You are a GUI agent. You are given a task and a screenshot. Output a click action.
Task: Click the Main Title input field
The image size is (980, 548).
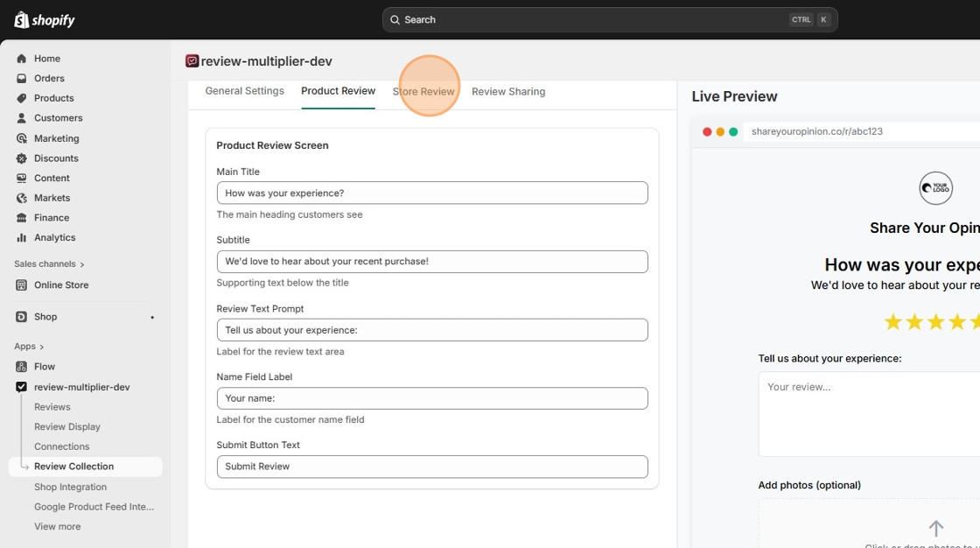tap(432, 193)
